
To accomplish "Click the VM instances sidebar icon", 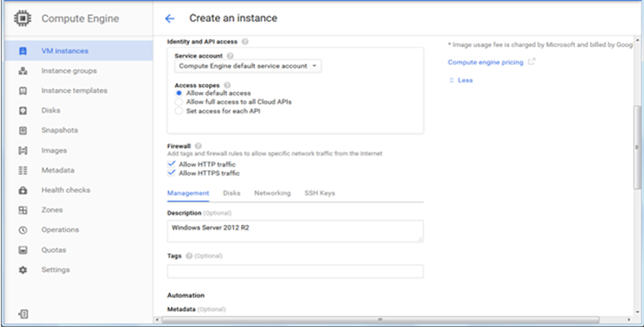I will 23,51.
